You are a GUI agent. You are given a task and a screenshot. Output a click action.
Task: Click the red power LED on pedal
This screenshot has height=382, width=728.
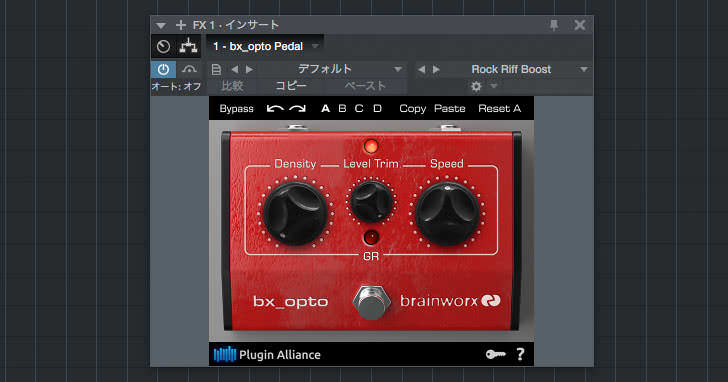pyautogui.click(x=370, y=146)
